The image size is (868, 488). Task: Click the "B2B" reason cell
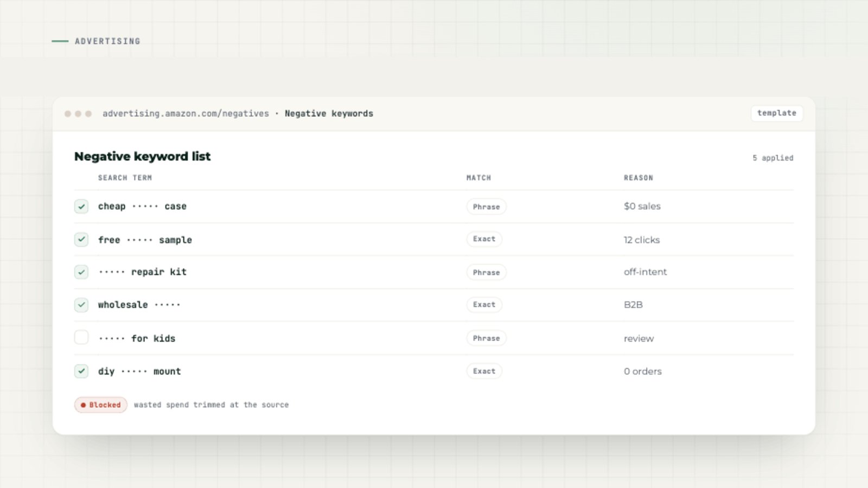tap(633, 305)
